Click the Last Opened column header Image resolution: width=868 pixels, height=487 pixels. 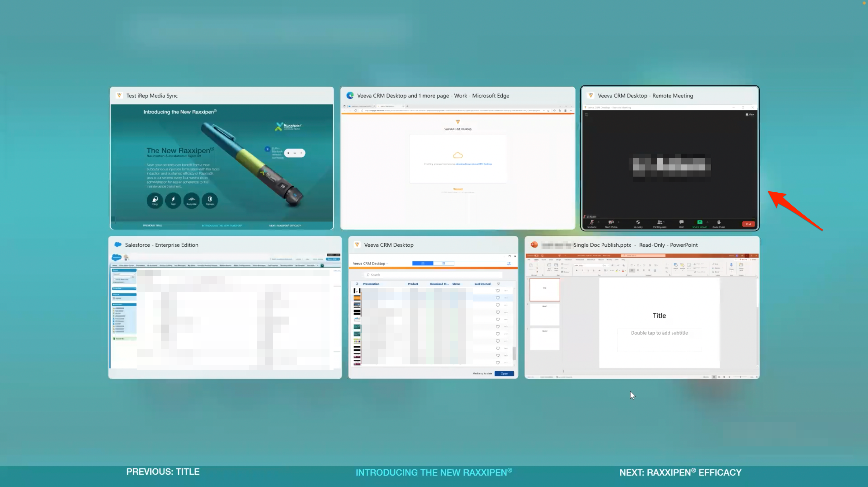482,284
